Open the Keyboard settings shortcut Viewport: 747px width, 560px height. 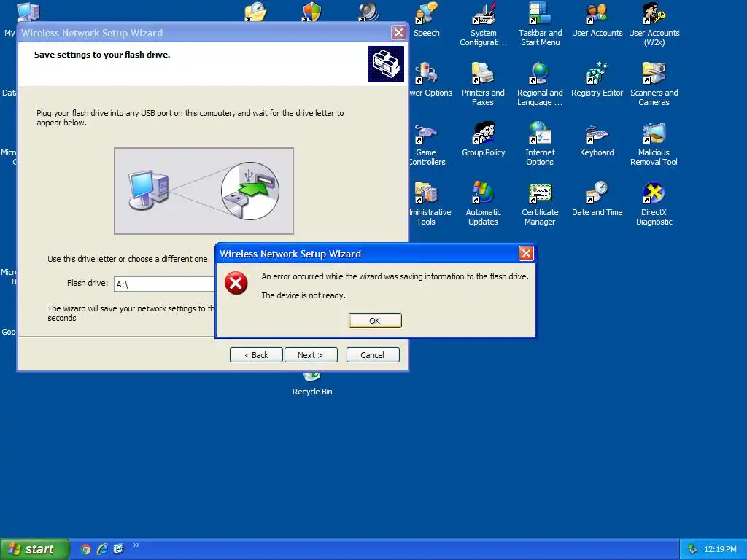click(x=597, y=139)
